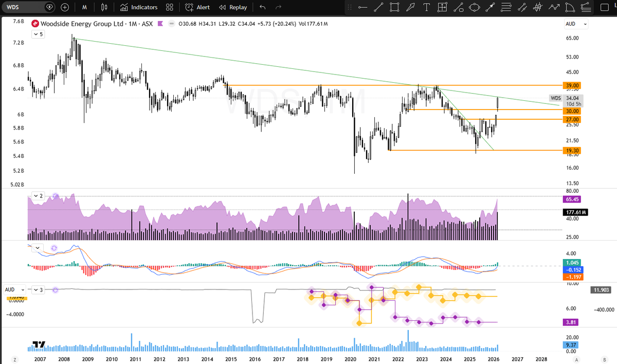Image resolution: width=617 pixels, height=364 pixels.
Task: Click the 177.61M volume scale label
Action: pyautogui.click(x=576, y=212)
